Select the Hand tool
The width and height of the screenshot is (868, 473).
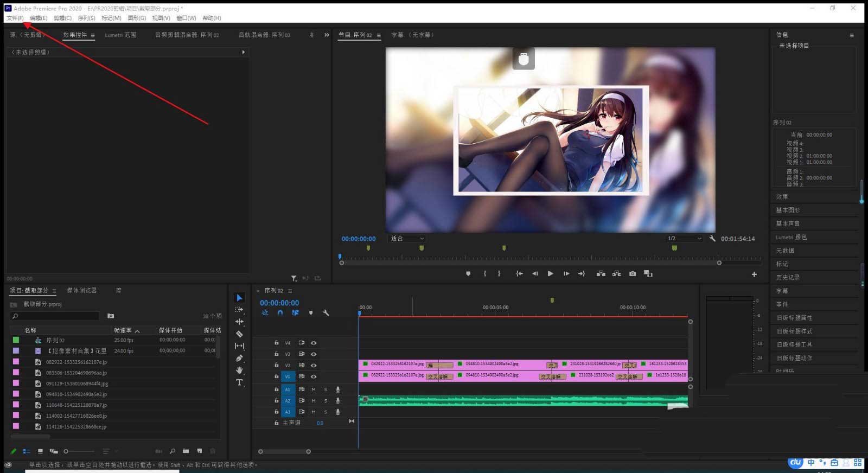coord(239,370)
